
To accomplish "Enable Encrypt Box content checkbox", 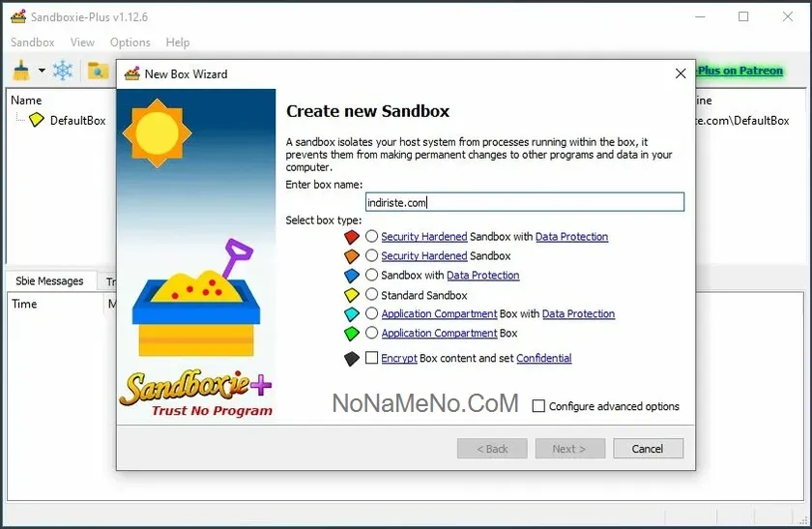I will coord(372,358).
